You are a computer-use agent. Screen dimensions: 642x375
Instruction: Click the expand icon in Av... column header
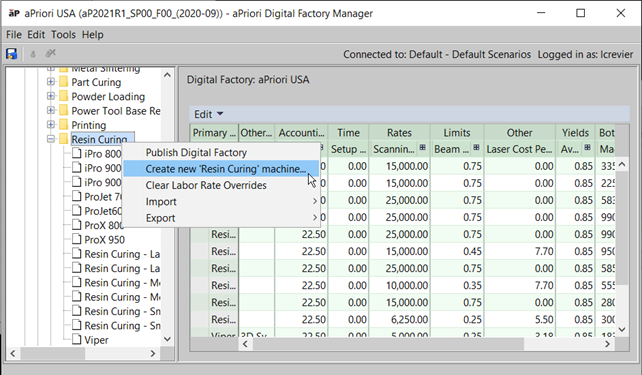click(x=588, y=147)
